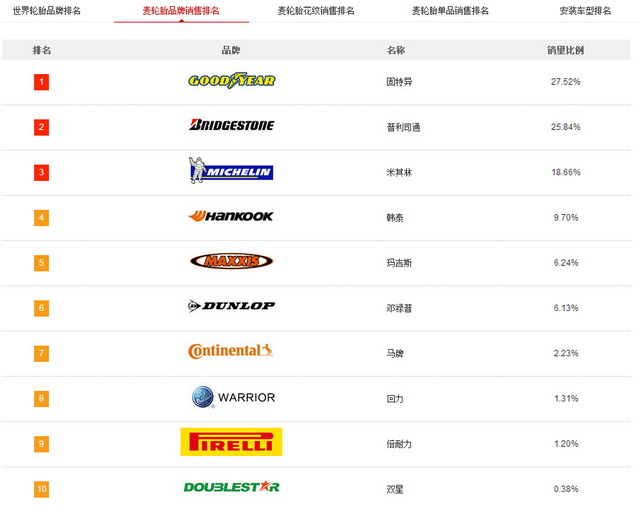Viewport: 640px width, 507px height.
Task: Click the Pirelli brand logo
Action: tap(231, 442)
